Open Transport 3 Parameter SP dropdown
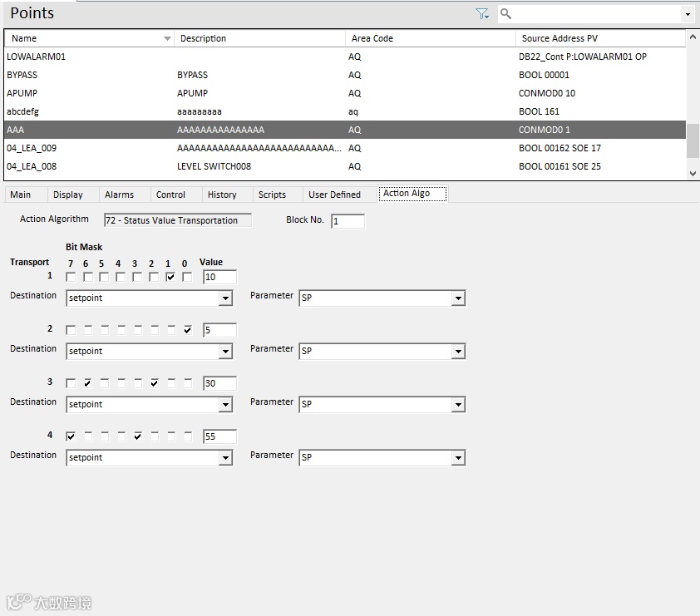Image resolution: width=700 pixels, height=616 pixels. tap(458, 404)
